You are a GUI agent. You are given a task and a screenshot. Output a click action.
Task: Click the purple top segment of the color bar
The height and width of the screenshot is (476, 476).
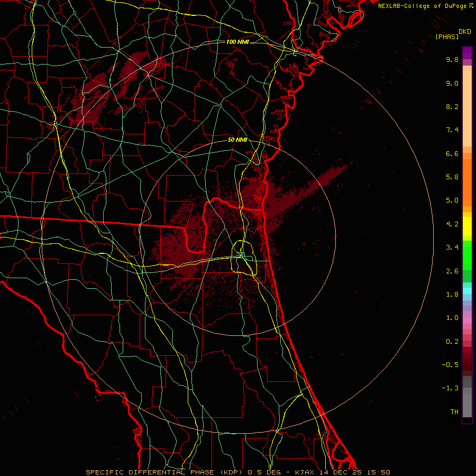point(467,53)
